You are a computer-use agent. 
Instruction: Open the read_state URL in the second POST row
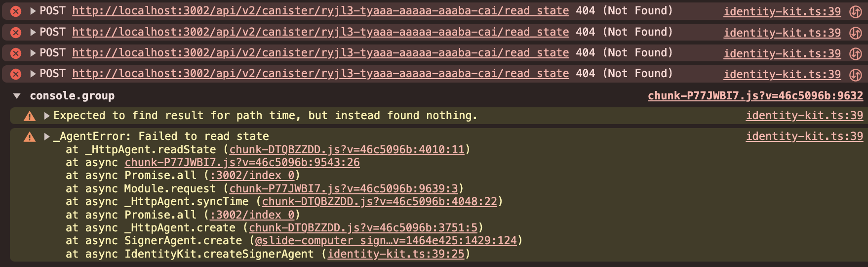click(320, 32)
